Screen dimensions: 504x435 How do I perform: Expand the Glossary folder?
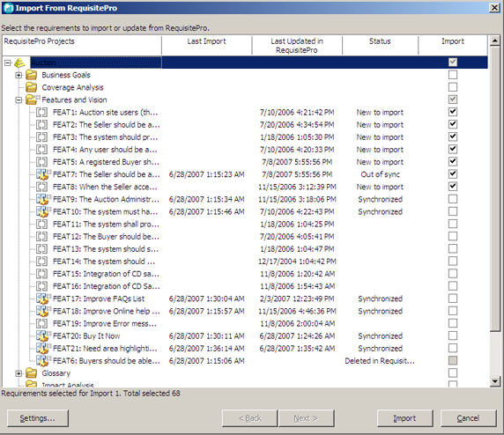(x=19, y=373)
